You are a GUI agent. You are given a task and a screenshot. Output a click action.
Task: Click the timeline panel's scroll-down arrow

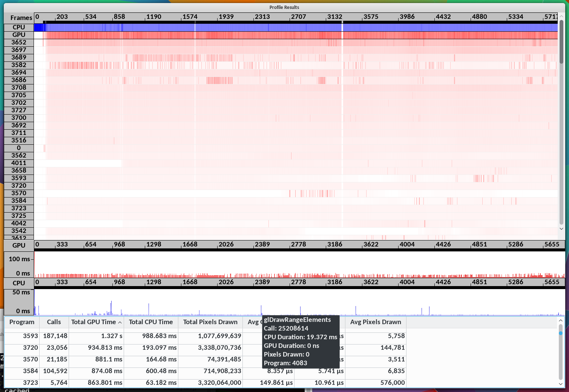click(x=561, y=229)
